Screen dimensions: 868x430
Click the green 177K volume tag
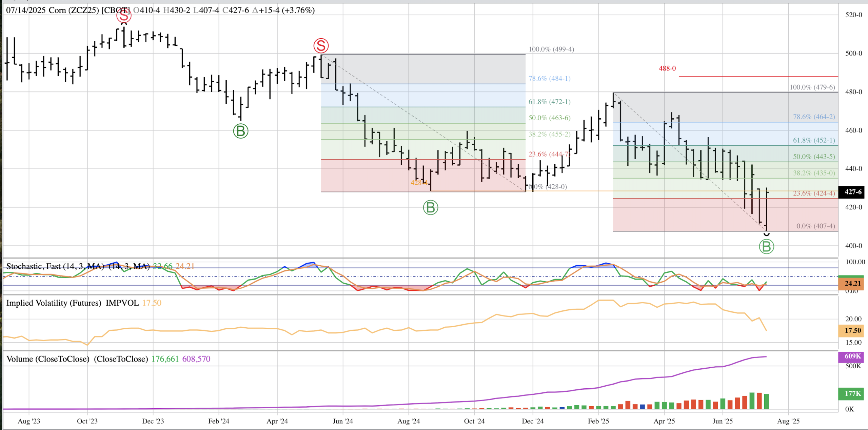click(x=852, y=393)
